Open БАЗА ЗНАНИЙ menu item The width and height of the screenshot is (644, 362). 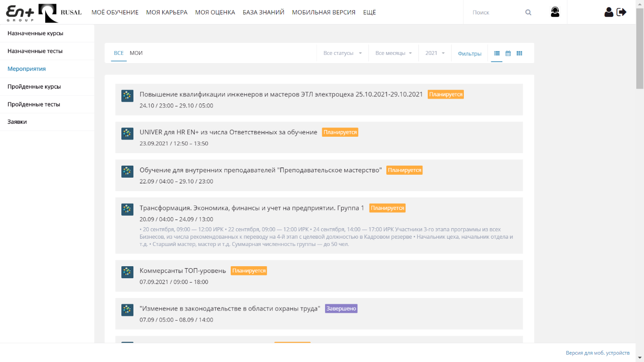[x=263, y=13]
